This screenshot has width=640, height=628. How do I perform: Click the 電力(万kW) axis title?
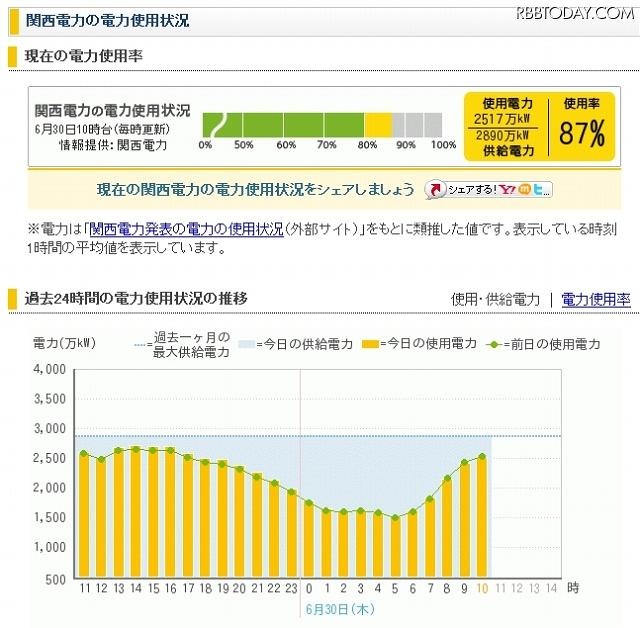tap(64, 343)
